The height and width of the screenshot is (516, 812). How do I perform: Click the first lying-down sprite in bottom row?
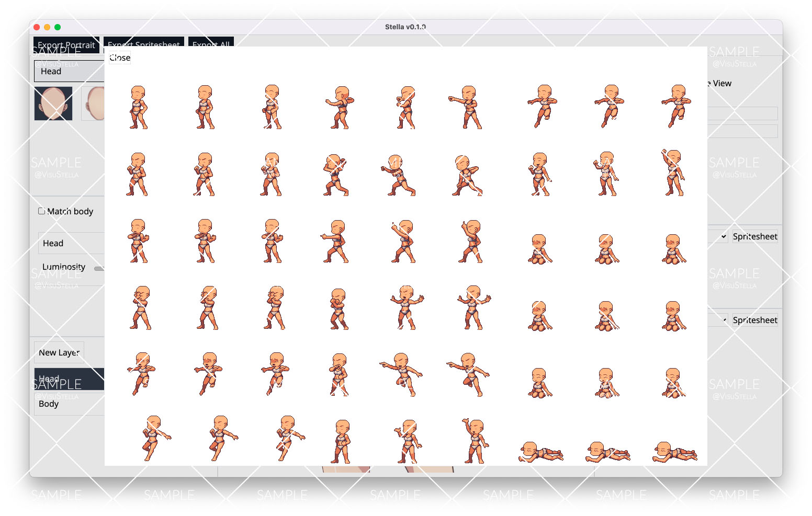(540, 452)
